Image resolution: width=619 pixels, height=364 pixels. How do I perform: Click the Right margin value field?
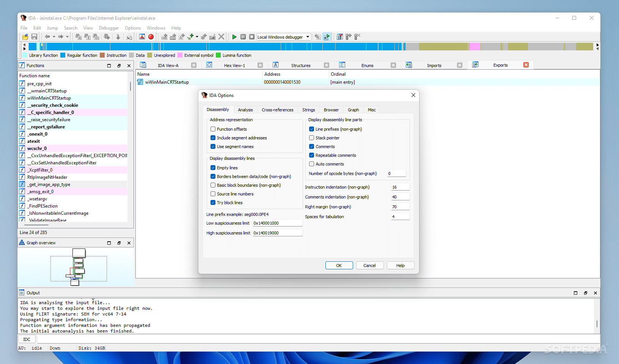[x=401, y=207]
